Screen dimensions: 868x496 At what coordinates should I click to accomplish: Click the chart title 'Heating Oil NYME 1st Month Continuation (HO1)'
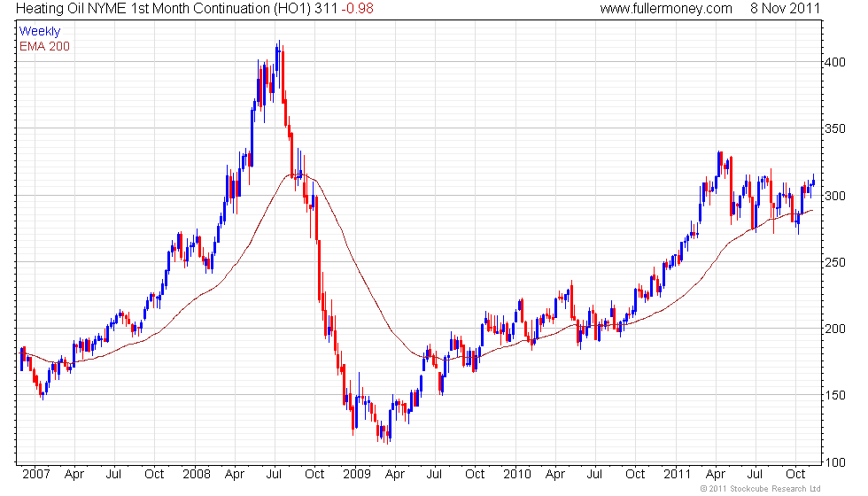tap(163, 9)
